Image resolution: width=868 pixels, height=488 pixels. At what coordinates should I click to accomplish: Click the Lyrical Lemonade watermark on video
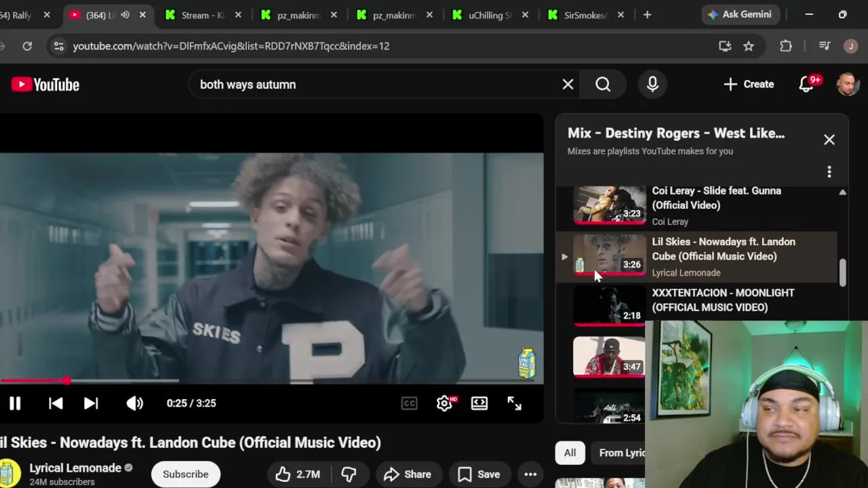click(527, 363)
